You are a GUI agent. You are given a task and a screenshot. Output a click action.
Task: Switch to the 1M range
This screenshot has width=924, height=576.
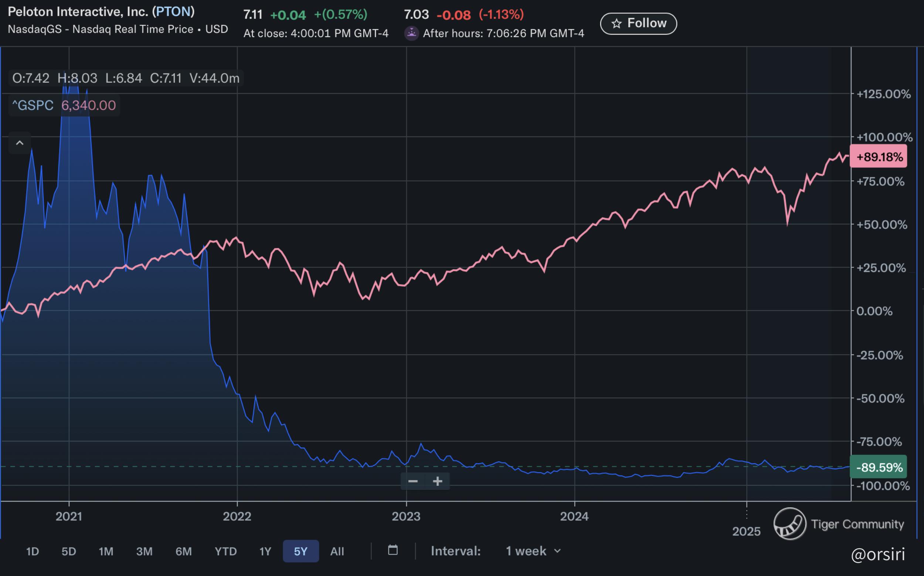106,551
